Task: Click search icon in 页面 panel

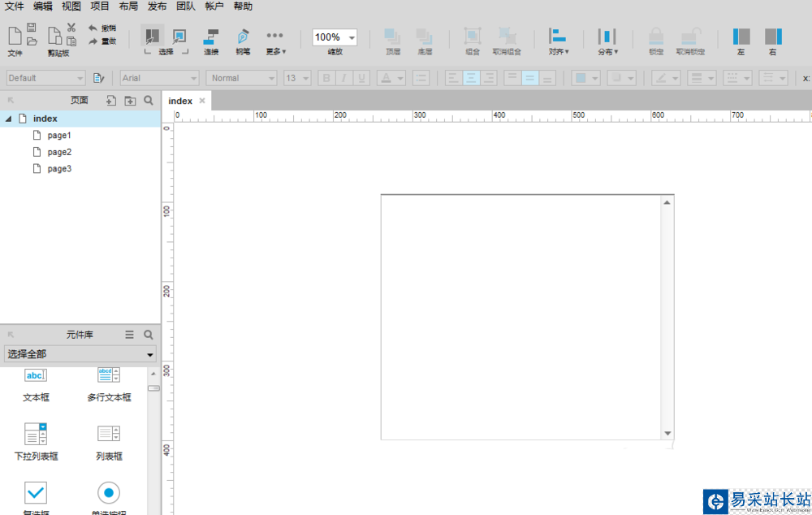Action: coord(149,101)
